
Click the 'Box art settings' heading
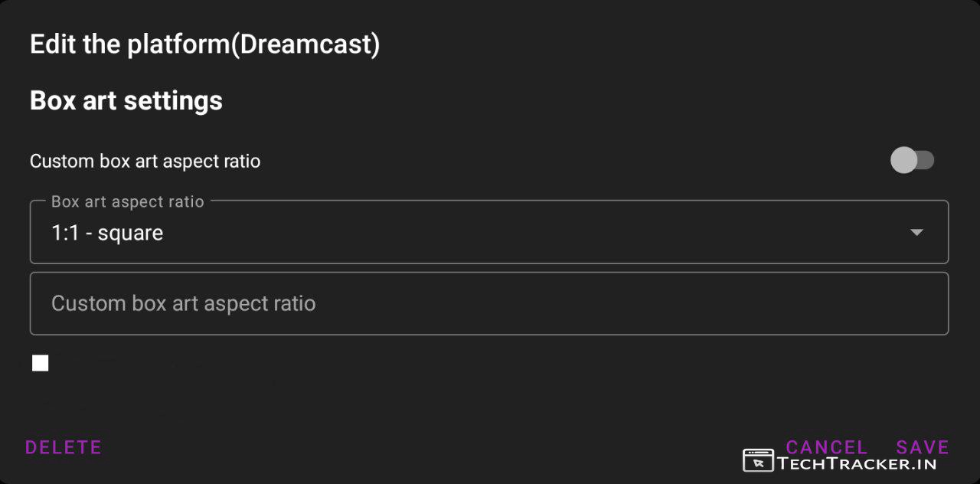tap(126, 100)
